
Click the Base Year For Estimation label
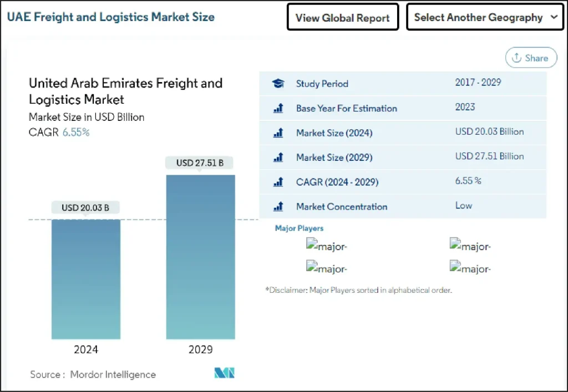(347, 108)
